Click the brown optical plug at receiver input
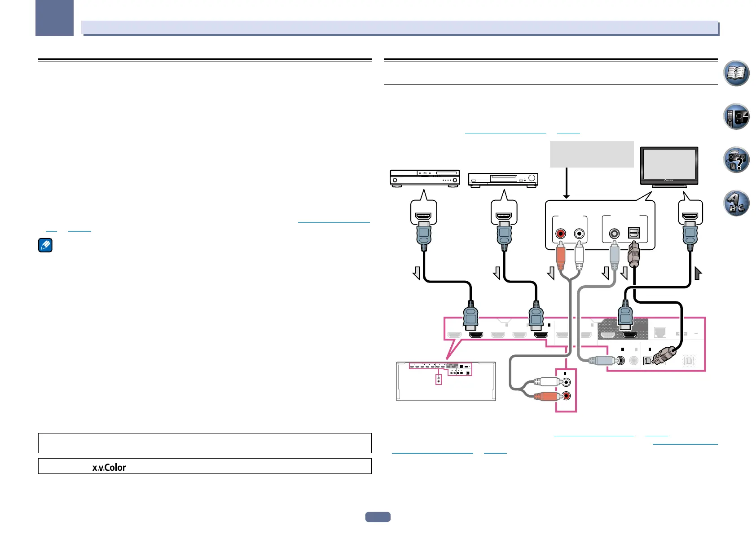Viewport: 756px width, 535px height. point(664,357)
